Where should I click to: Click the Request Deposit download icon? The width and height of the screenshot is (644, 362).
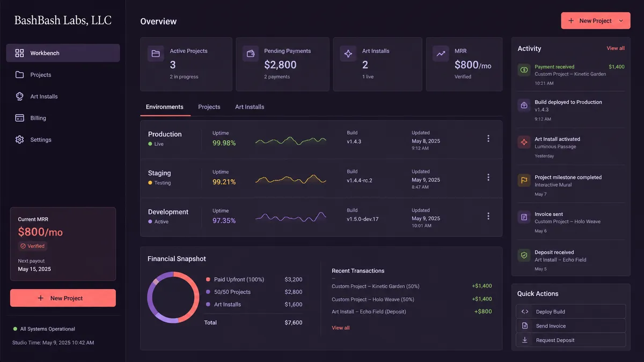pos(525,340)
